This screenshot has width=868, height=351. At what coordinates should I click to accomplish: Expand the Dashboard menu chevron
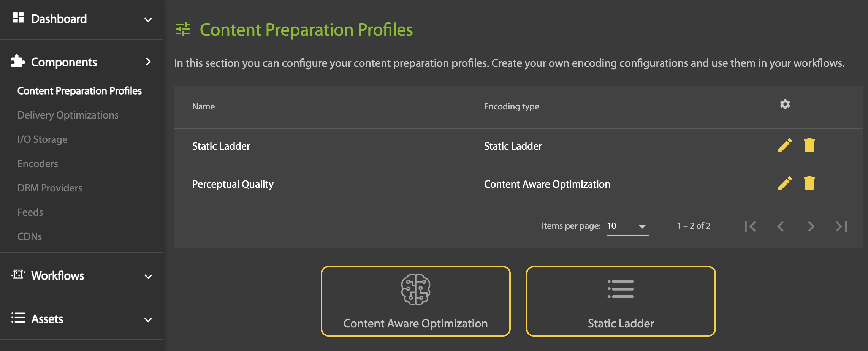tap(148, 19)
